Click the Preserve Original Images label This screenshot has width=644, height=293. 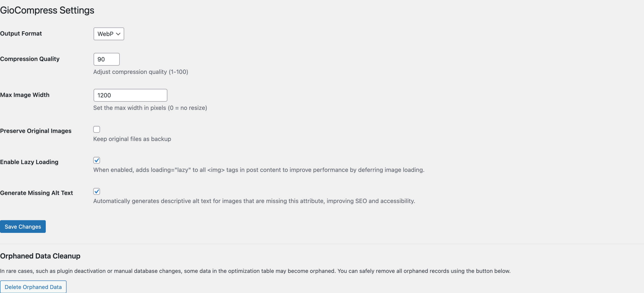[x=36, y=131]
